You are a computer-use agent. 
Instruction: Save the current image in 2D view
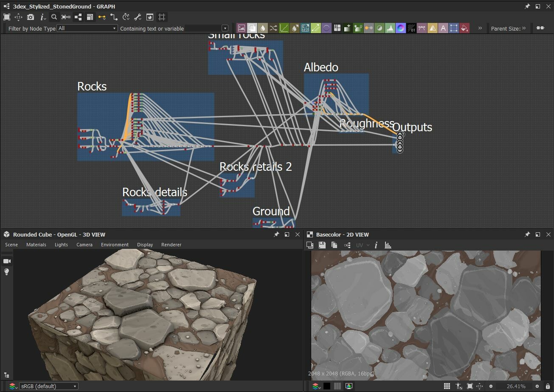tap(322, 245)
